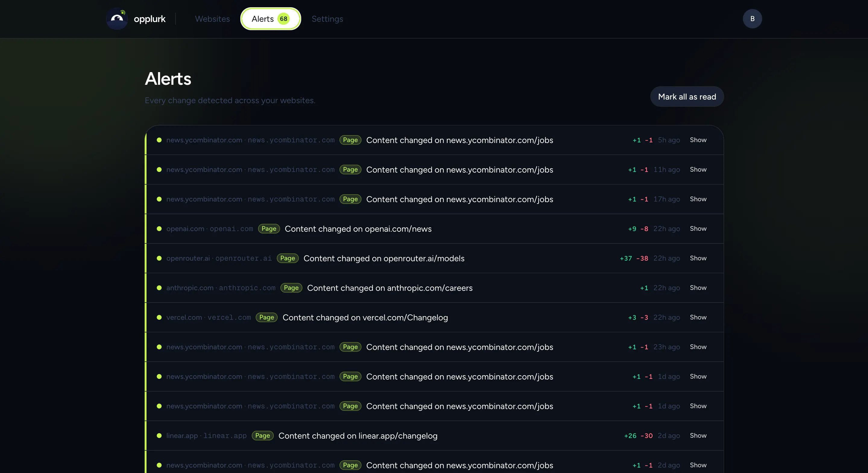The height and width of the screenshot is (473, 868).
Task: Click the anthropic.com site name text
Action: click(190, 287)
